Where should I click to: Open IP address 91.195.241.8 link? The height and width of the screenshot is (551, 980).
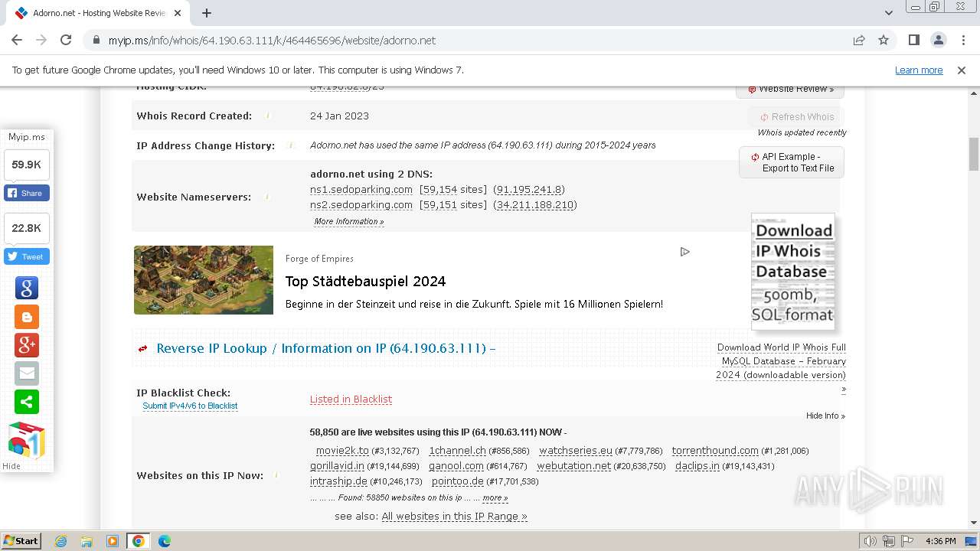pos(529,190)
